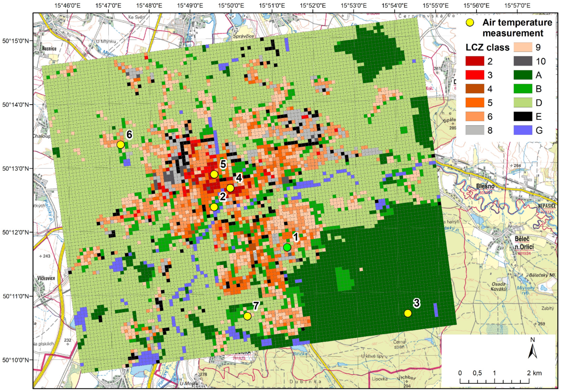Click the latitude label 50°10'0"N
Viewport: 562px width, 392px height.
(16, 360)
